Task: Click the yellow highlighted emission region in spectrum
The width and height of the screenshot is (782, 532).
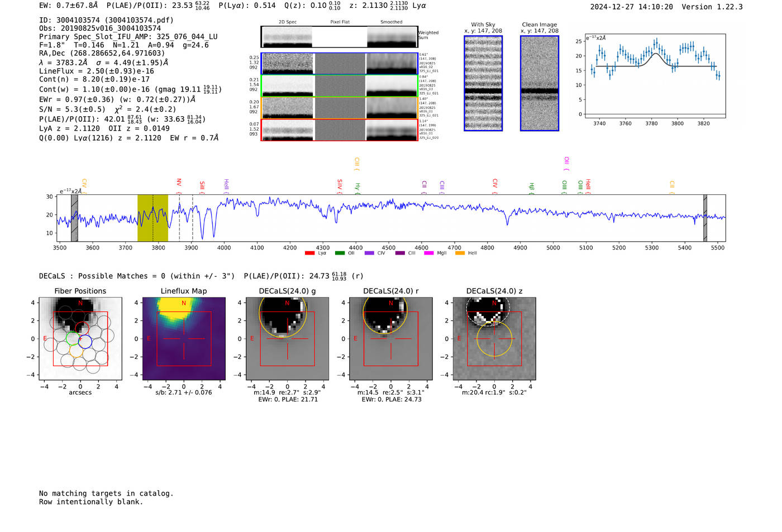Action: [x=152, y=218]
